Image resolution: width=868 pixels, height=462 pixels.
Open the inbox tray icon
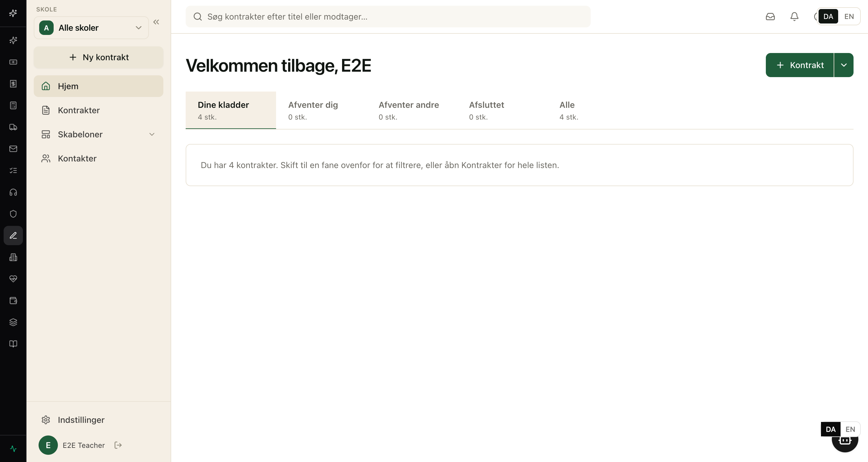tap(770, 17)
